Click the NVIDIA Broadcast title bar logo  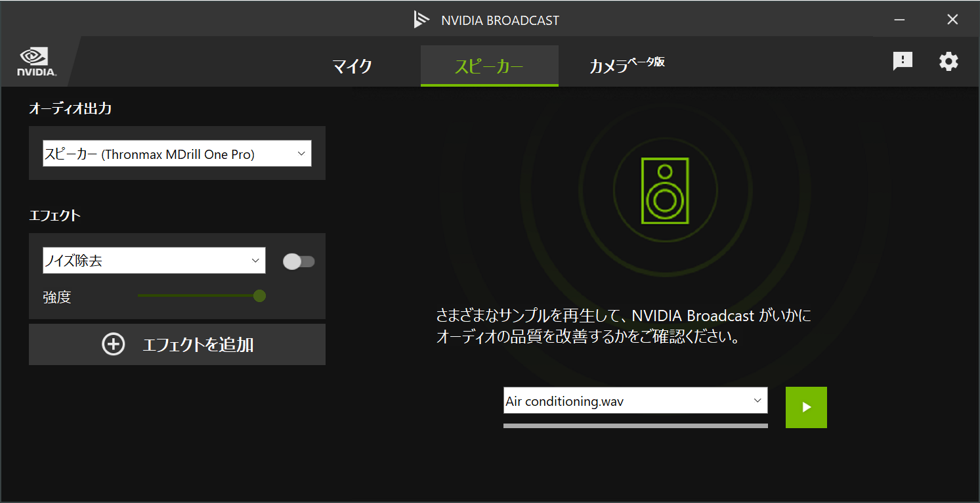point(421,20)
